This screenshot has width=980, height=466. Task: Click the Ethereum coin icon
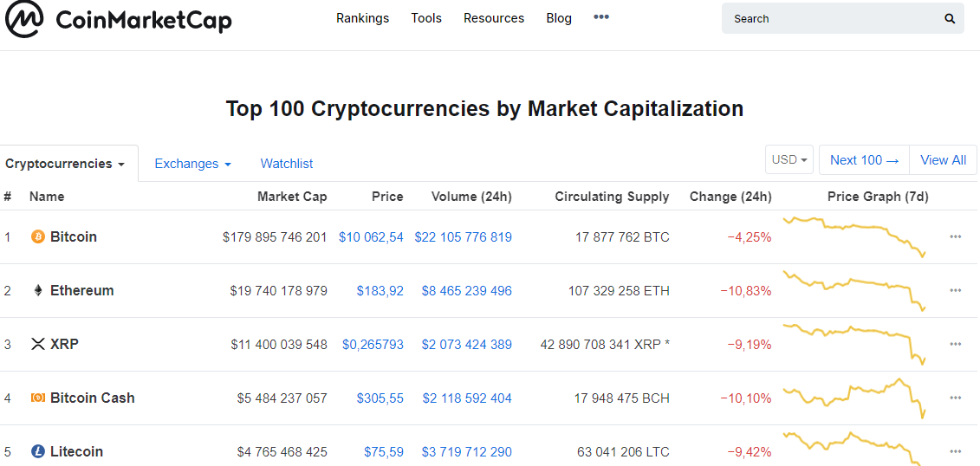(37, 290)
